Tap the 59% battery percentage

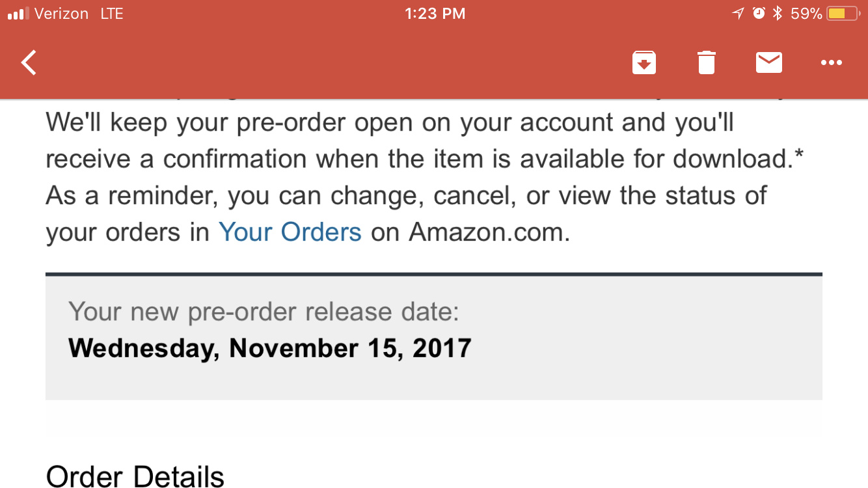coord(806,14)
